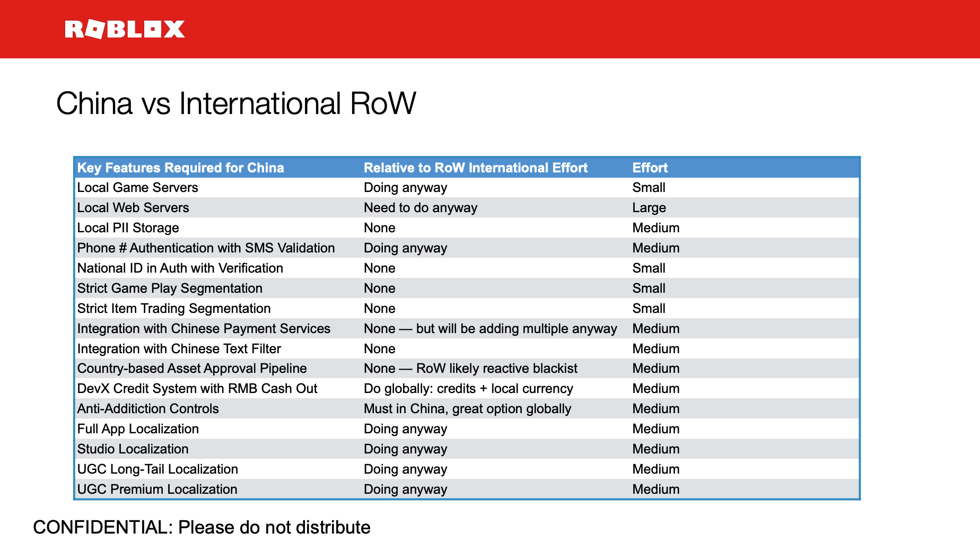
Task: Click the 'Large' effort value
Action: click(649, 208)
